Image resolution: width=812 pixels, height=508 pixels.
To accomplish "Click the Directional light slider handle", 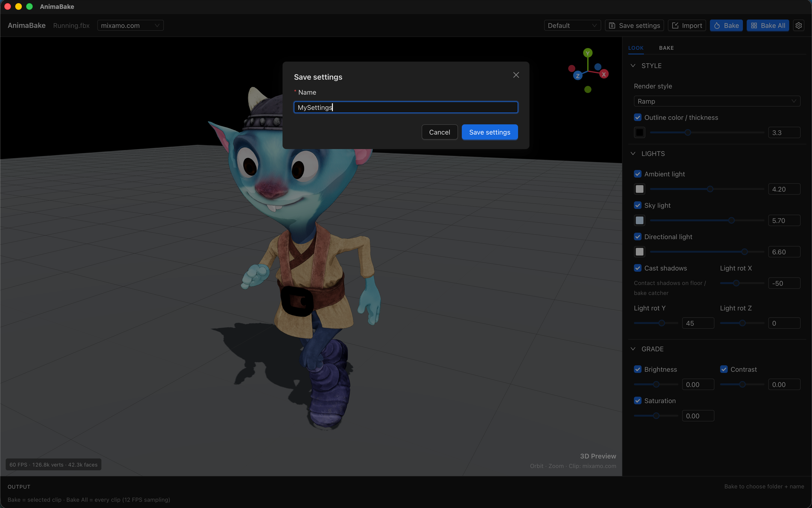I will [x=745, y=252].
